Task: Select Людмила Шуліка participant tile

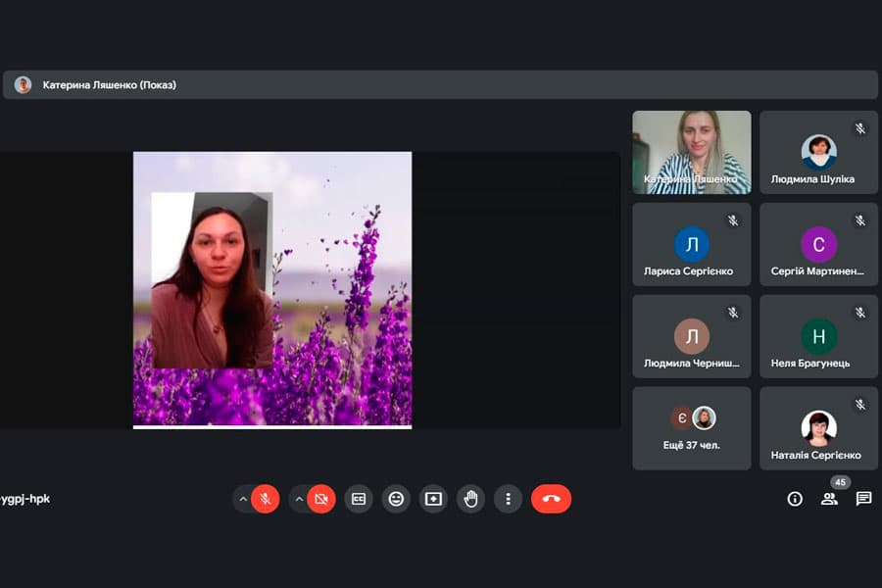Action: coord(818,152)
